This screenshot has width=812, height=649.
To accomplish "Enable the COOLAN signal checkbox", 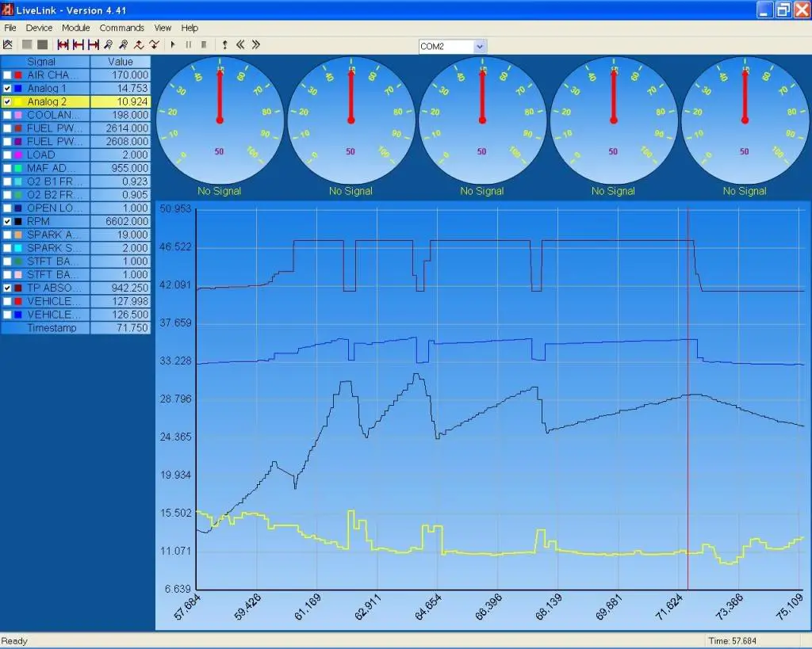I will (x=7, y=115).
